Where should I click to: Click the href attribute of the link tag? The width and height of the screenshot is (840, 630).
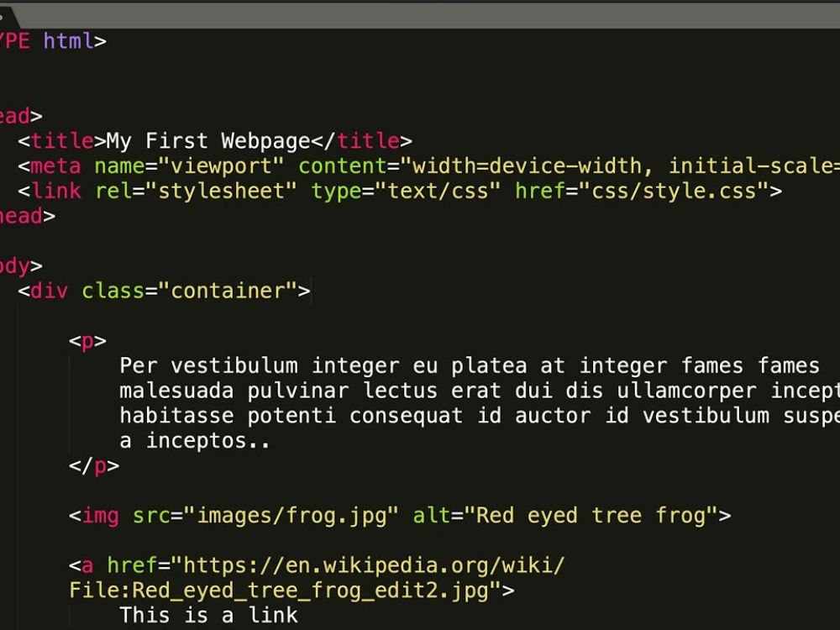pos(538,191)
